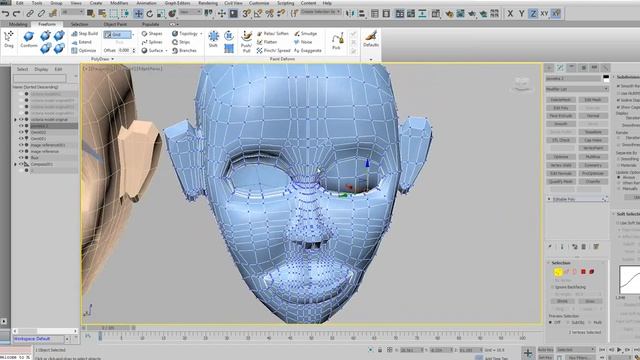Open the Modifier List dropdown
Viewport: 640px width, 360px height.
pos(577,89)
